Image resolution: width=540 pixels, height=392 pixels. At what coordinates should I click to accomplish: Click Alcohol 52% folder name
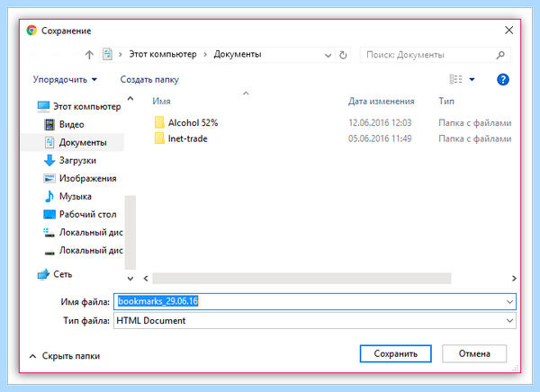pyautogui.click(x=193, y=122)
